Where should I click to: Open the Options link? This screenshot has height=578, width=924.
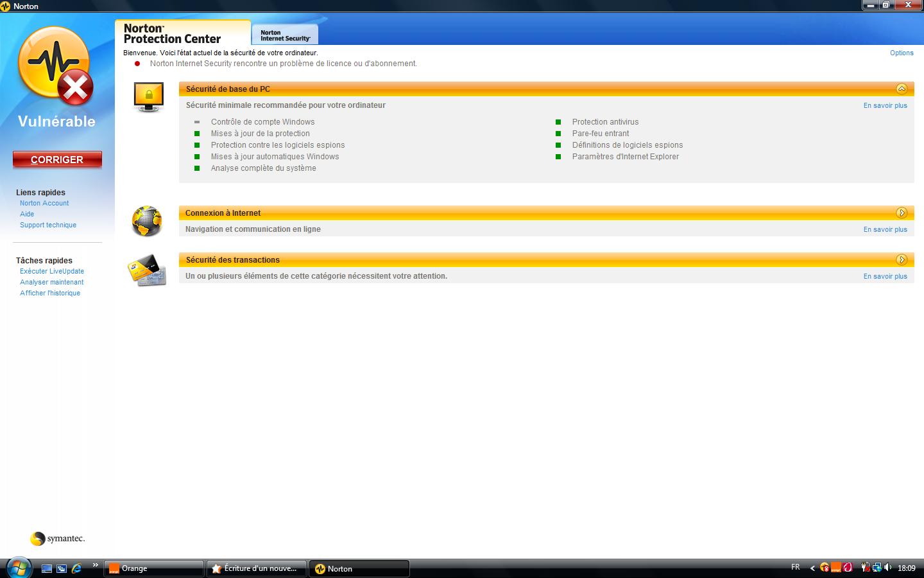(901, 53)
